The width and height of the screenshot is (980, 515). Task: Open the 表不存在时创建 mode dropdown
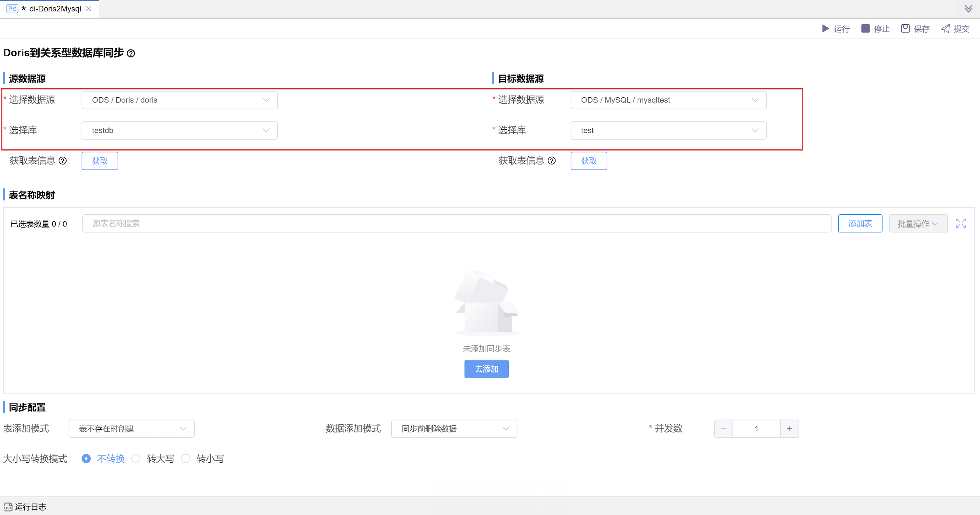click(131, 429)
